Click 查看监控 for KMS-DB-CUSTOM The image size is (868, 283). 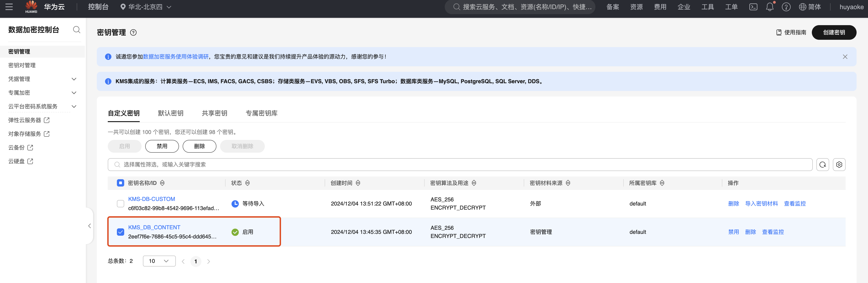(795, 204)
